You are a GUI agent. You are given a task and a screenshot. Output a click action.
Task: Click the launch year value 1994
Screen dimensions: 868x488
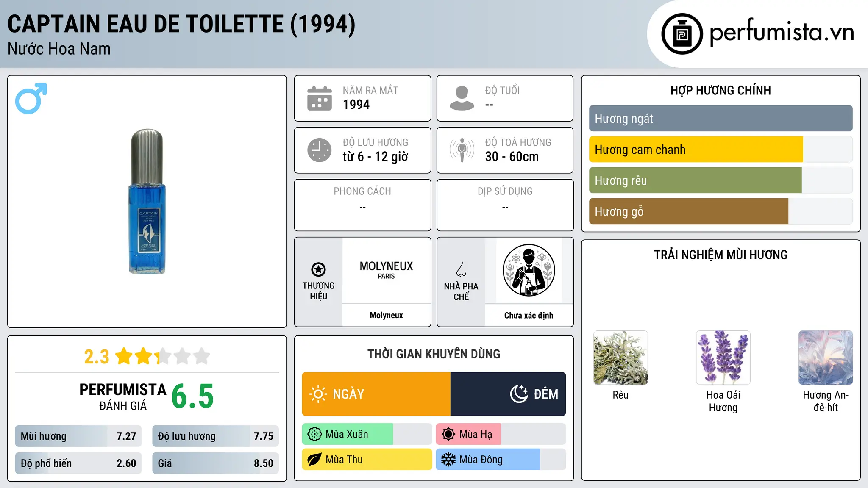click(x=356, y=105)
